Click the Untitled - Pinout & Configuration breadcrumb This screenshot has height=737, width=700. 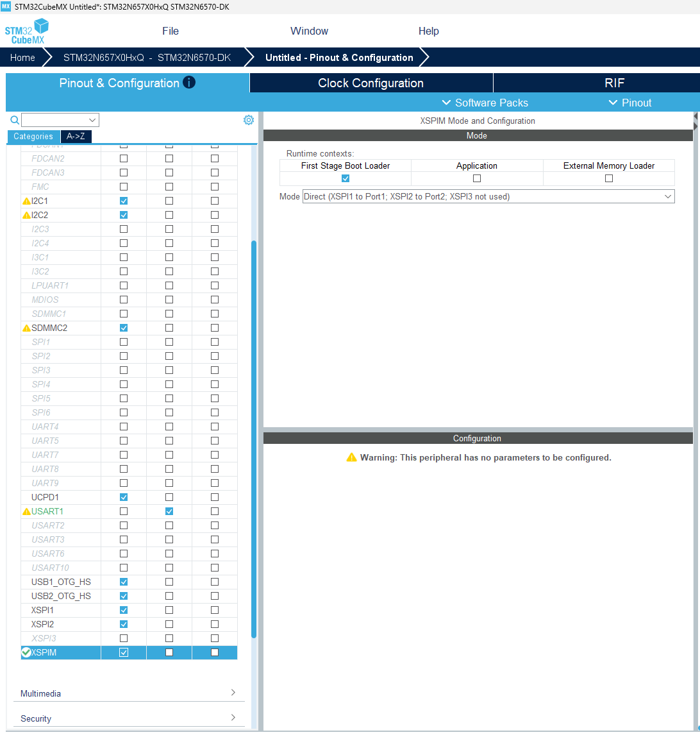tap(339, 57)
